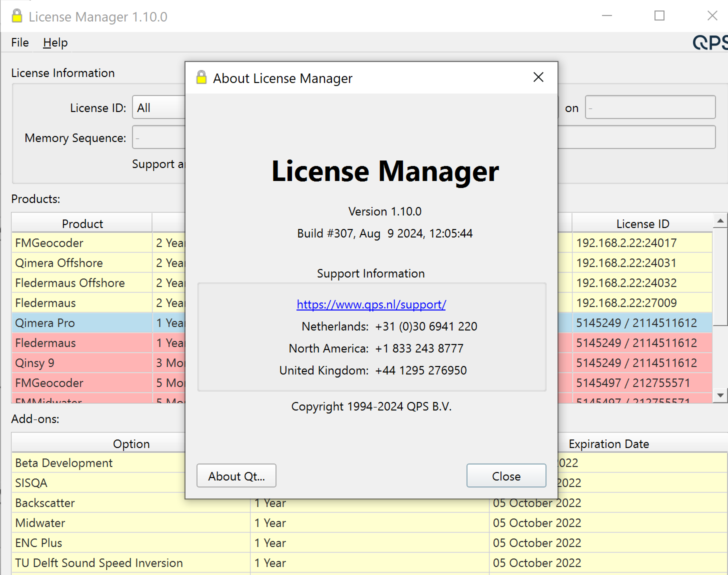Open the Help menu

coord(55,42)
